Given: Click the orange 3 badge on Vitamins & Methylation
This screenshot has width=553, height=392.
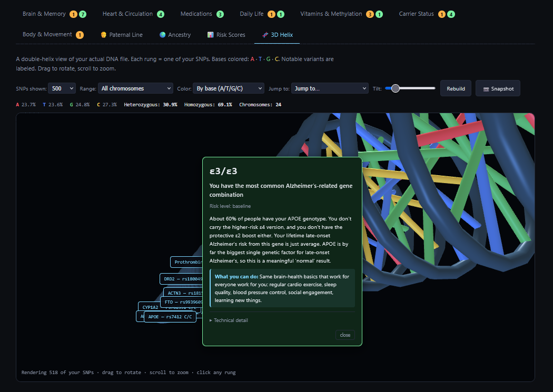Looking at the screenshot, I should point(370,14).
